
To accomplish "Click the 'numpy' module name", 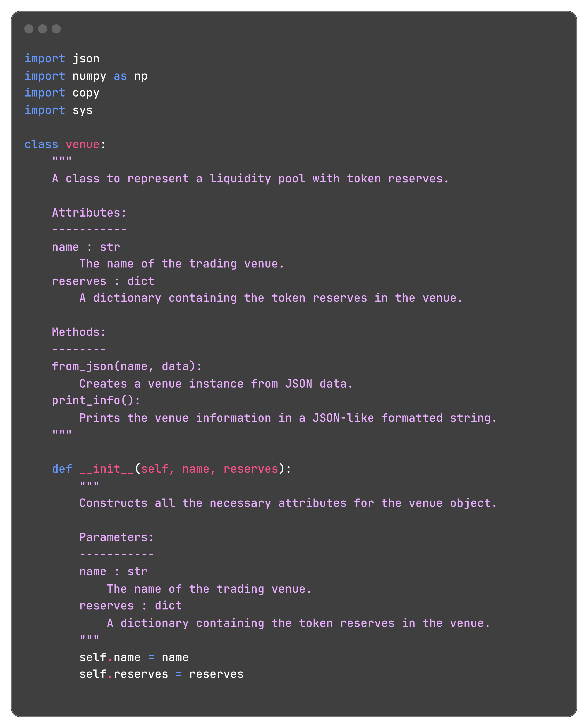I will click(x=89, y=76).
